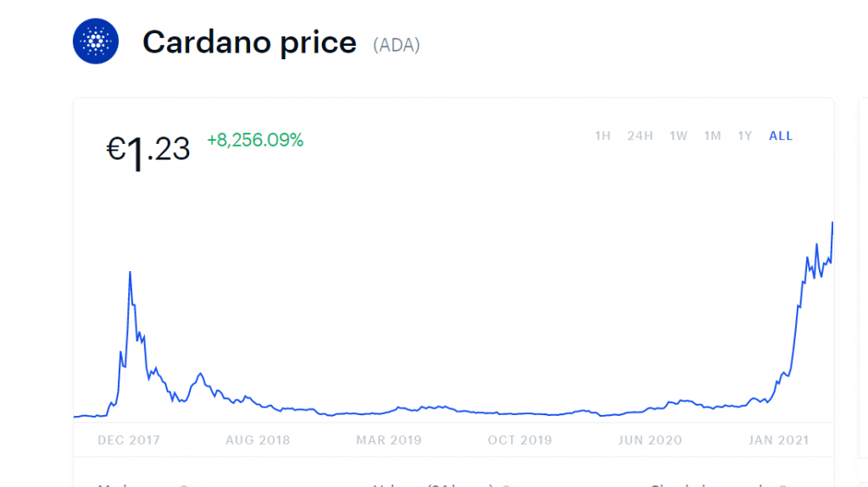Choose the 1M time range

click(x=712, y=136)
